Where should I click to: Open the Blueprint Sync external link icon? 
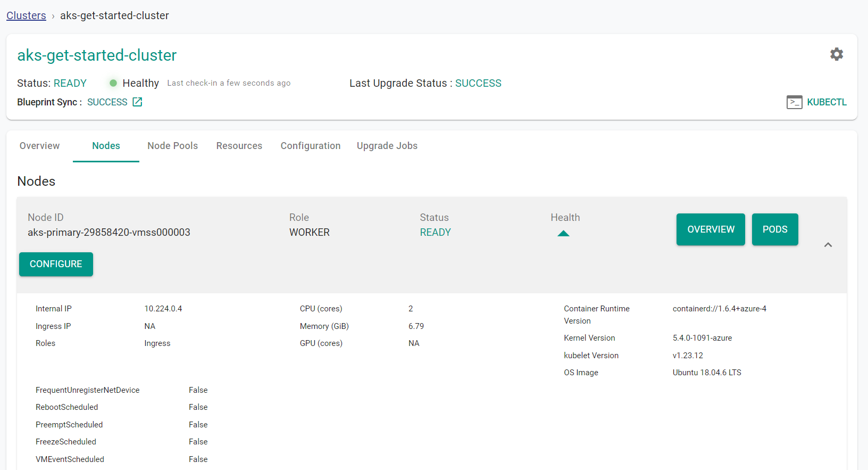pos(137,102)
